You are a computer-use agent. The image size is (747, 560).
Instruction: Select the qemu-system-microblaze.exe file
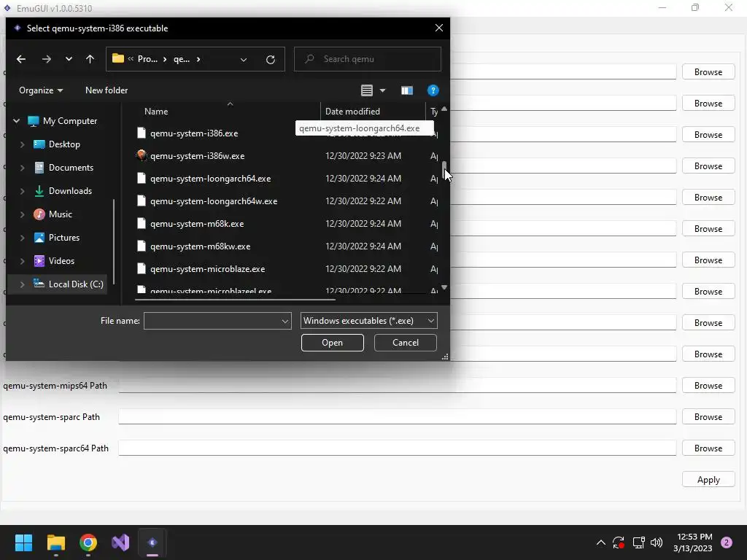(x=207, y=269)
